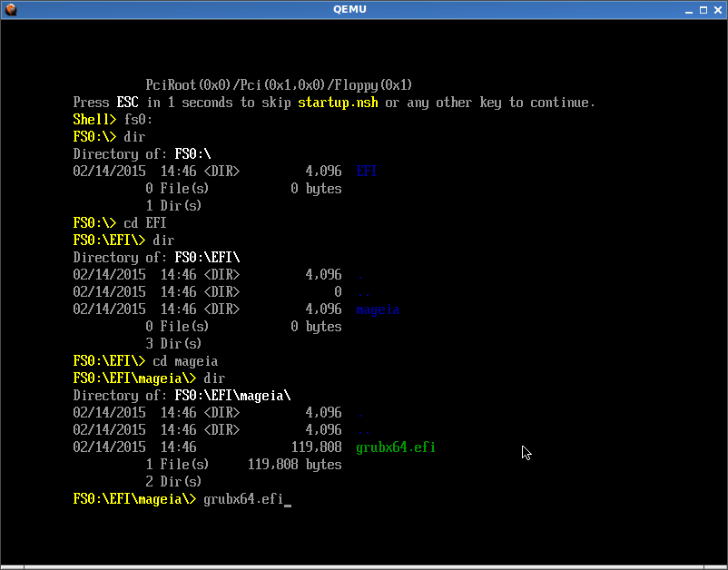Click the 'fs0:' command after Shell prompt

(x=138, y=120)
